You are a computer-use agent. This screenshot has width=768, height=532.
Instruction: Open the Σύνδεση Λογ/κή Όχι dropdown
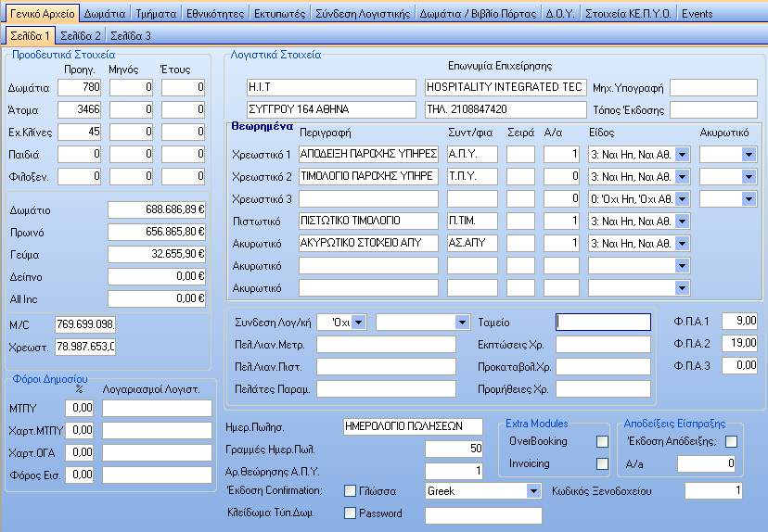click(359, 323)
